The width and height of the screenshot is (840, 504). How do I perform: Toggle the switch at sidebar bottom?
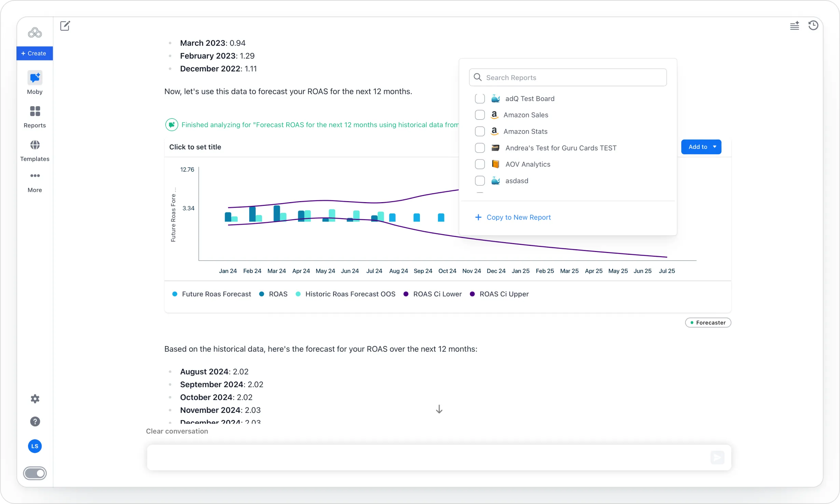(x=35, y=473)
